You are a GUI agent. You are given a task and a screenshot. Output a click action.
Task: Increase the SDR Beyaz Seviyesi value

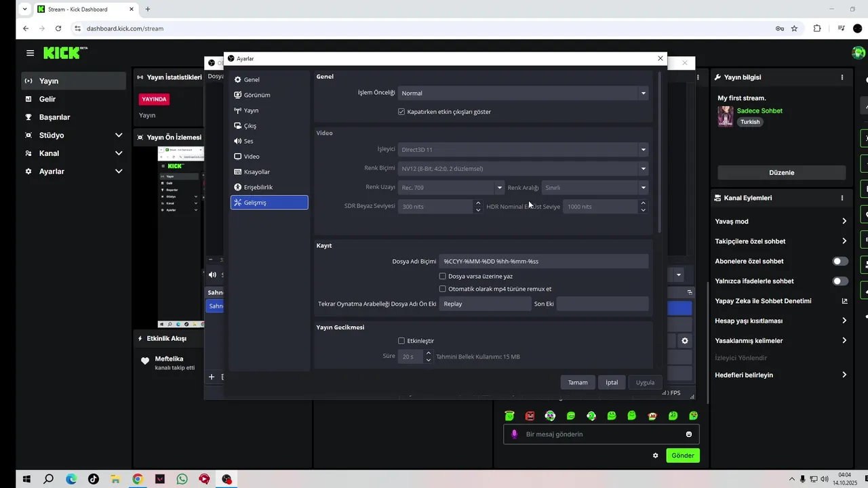click(x=478, y=203)
